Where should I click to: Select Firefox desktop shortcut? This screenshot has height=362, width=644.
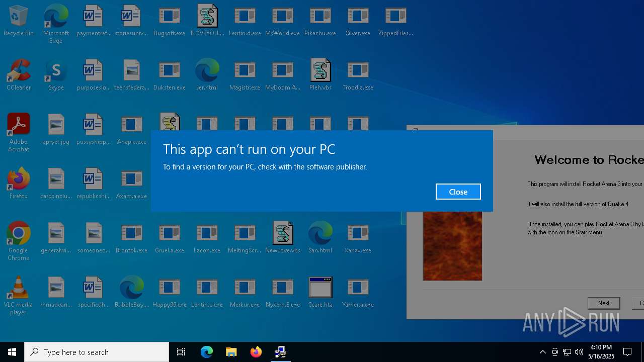tap(19, 184)
